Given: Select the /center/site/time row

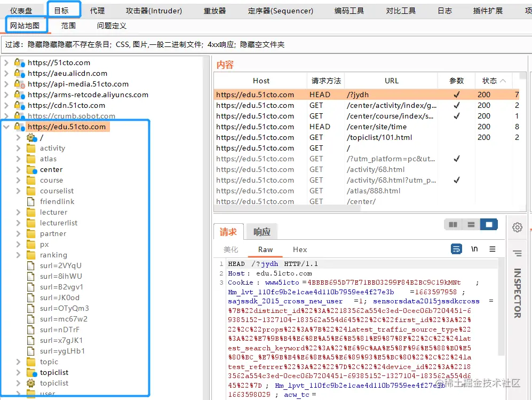Looking at the screenshot, I should click(367, 127).
